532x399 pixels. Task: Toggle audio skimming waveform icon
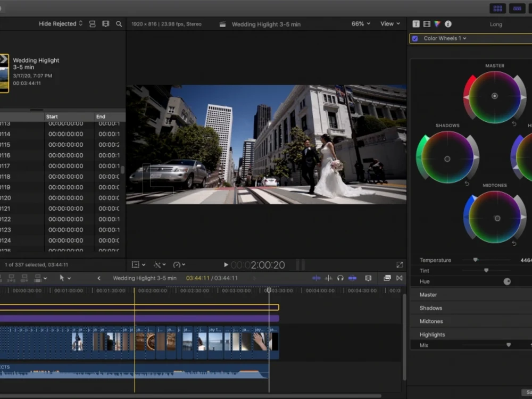pos(328,278)
